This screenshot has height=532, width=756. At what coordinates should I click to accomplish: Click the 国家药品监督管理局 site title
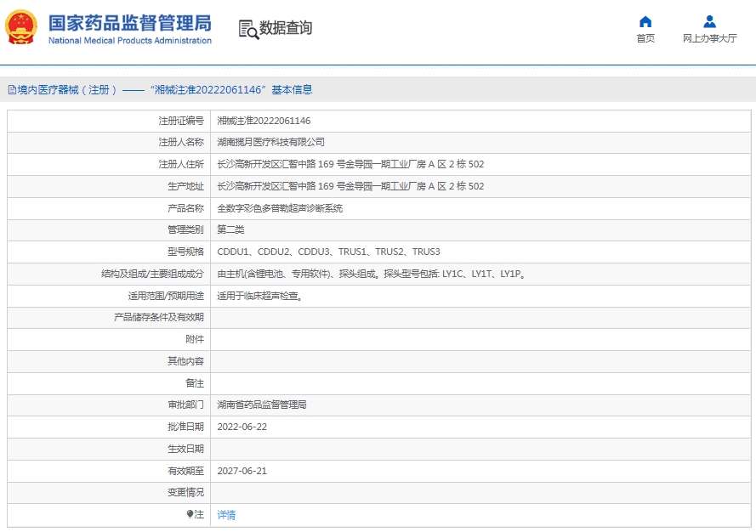click(130, 23)
